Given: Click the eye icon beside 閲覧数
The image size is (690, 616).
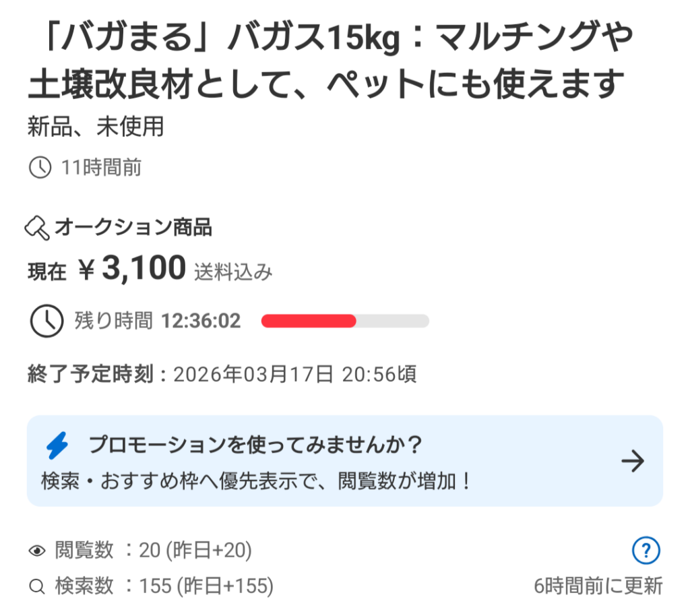Looking at the screenshot, I should click(x=37, y=551).
